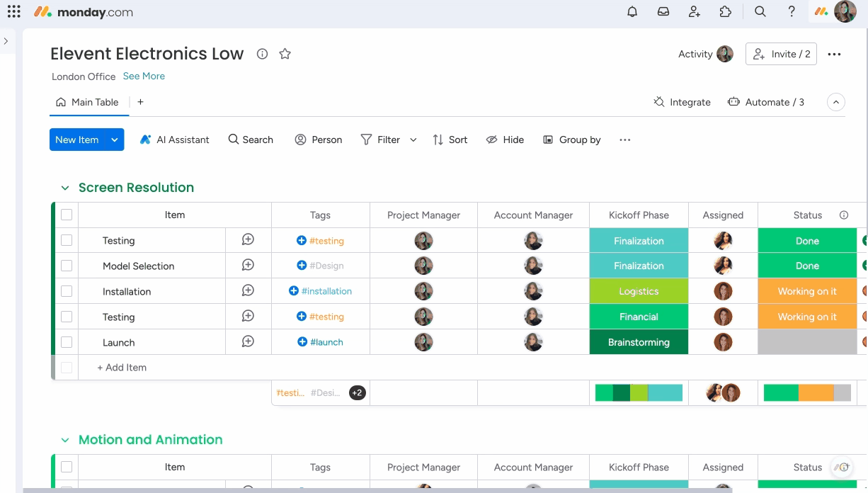
Task: Select all items in Screen Resolution group
Action: pos(67,215)
